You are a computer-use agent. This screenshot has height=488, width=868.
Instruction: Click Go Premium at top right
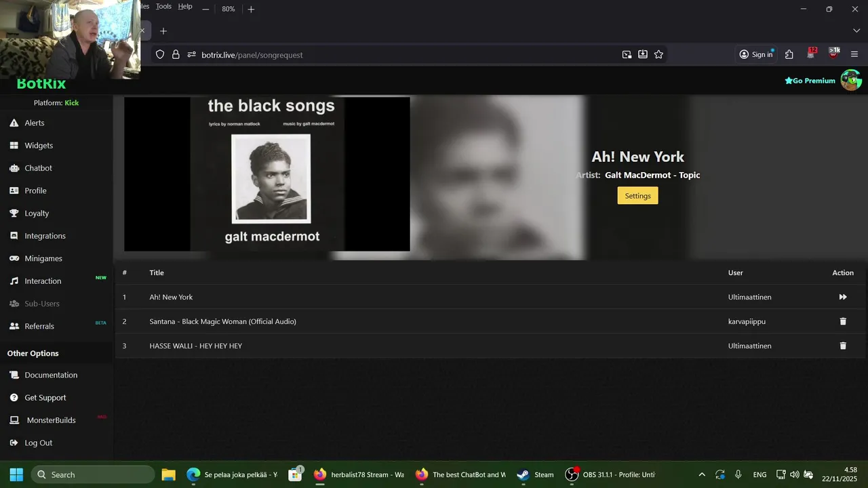click(810, 81)
